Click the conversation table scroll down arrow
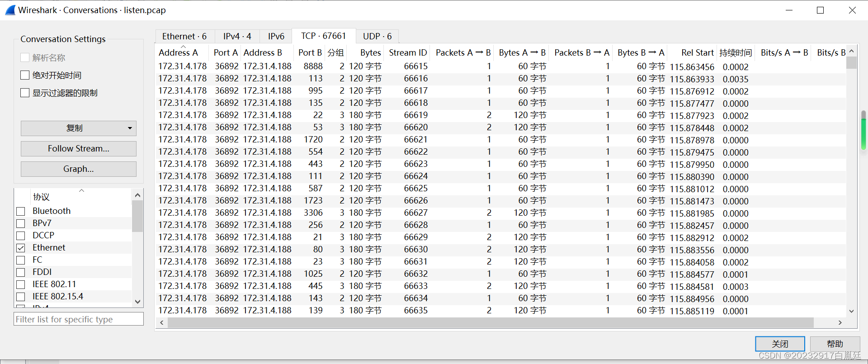This screenshot has height=364, width=868. tap(852, 311)
